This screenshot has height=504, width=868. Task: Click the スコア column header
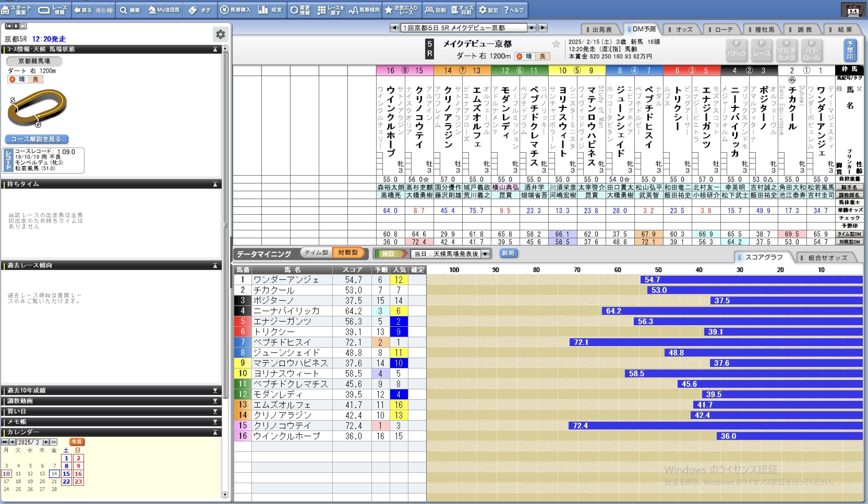352,269
